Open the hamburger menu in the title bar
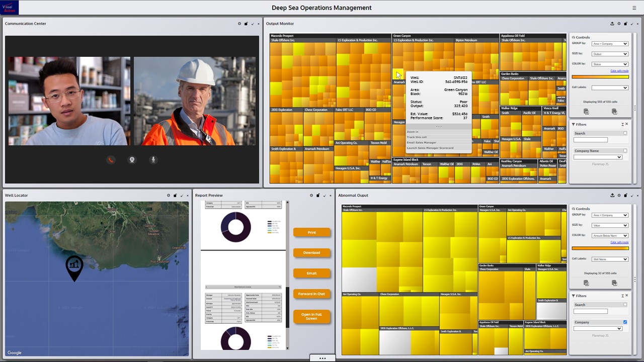The width and height of the screenshot is (644, 362). tap(634, 8)
